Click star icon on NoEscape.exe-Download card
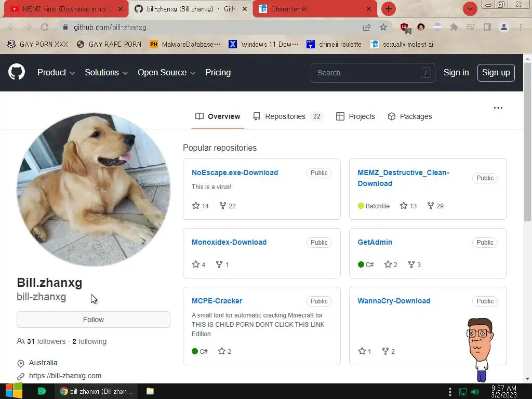Image resolution: width=532 pixels, height=399 pixels. pyautogui.click(x=196, y=206)
